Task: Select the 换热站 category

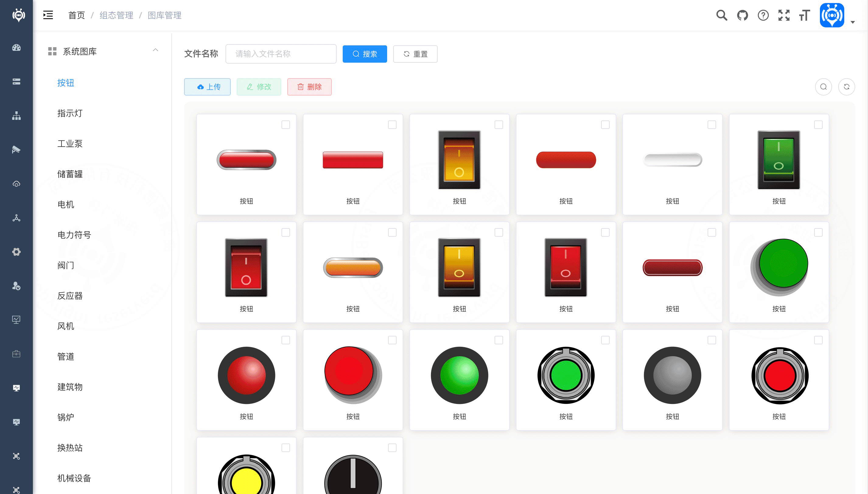Action: pyautogui.click(x=70, y=448)
